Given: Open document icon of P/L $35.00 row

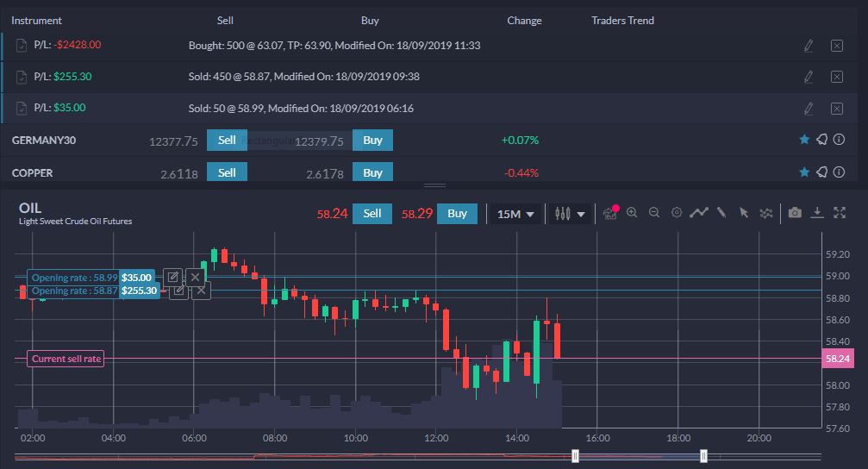Looking at the screenshot, I should 22,109.
